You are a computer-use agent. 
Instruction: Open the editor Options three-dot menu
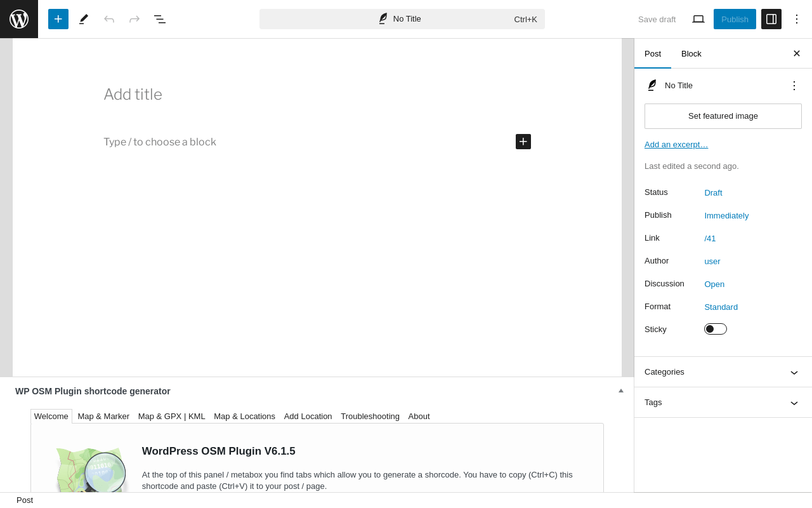click(x=797, y=19)
